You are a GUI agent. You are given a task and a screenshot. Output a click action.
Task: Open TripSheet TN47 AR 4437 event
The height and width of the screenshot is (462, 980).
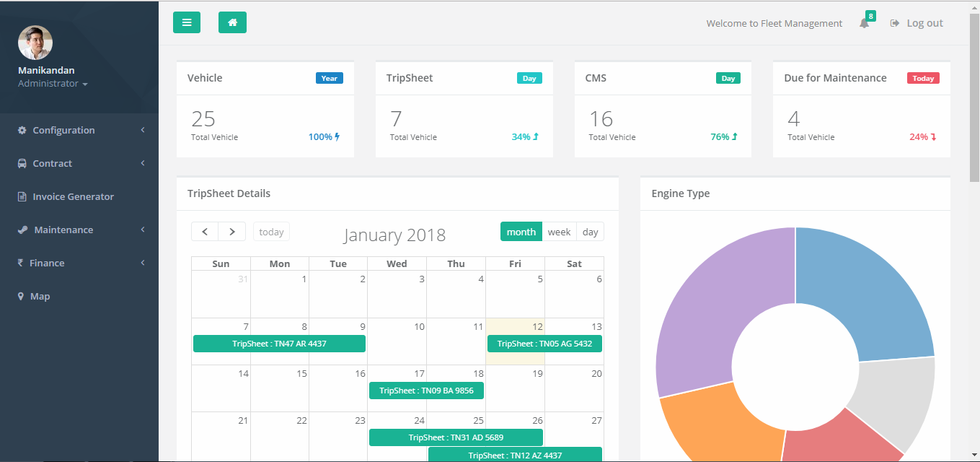click(279, 344)
